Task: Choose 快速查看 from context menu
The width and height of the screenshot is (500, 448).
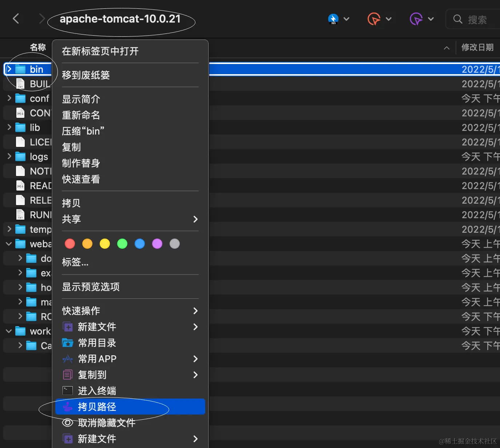Action: click(130, 179)
